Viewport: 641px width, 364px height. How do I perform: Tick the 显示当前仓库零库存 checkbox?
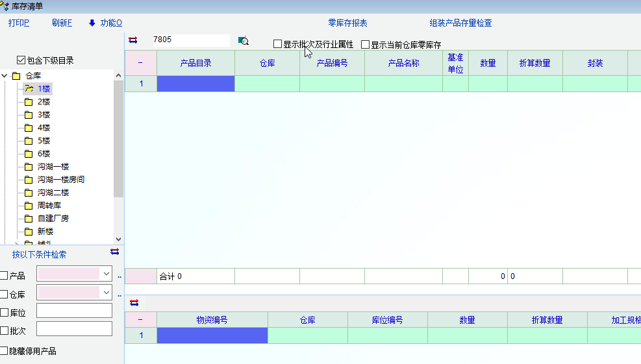click(366, 45)
